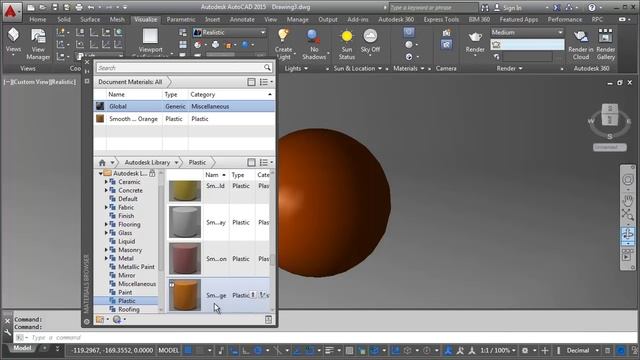The width and height of the screenshot is (640, 360).
Task: Click the Global material swatch
Action: tap(100, 106)
